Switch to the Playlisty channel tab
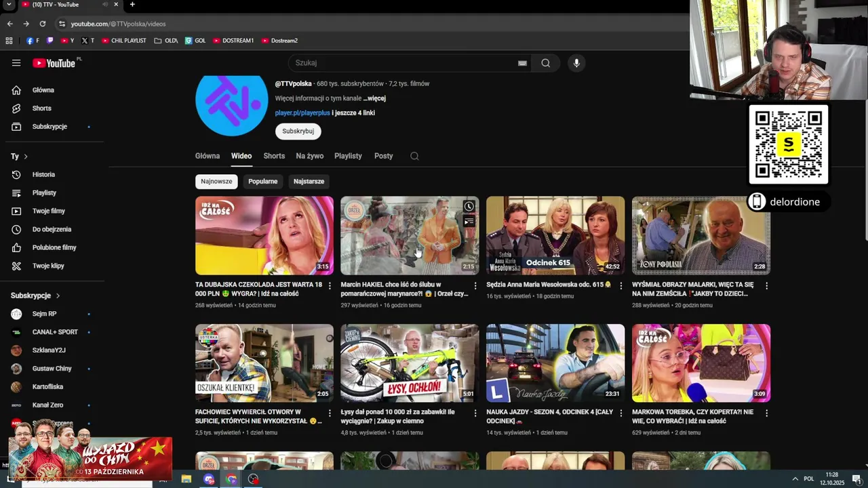This screenshot has width=868, height=488. [348, 156]
